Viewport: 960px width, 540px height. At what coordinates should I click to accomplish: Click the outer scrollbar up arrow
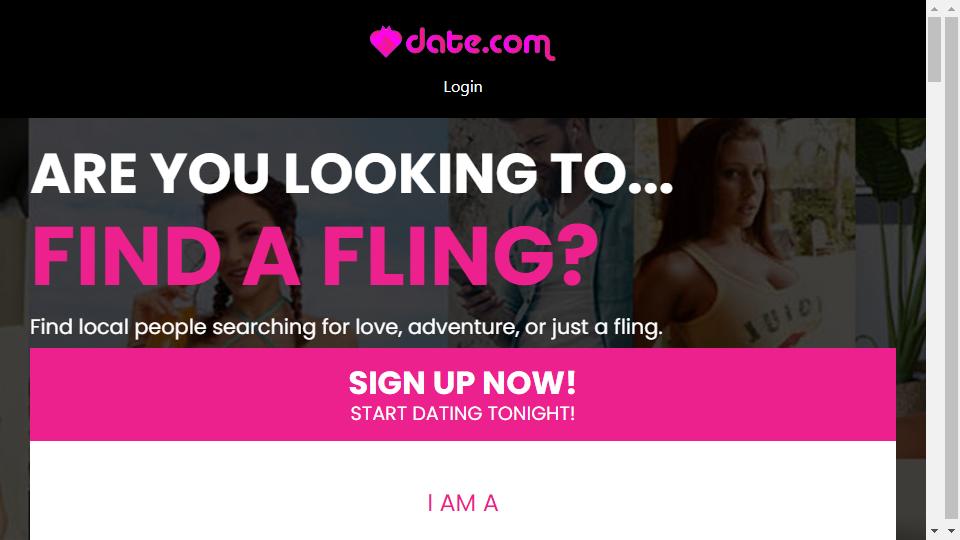click(x=952, y=9)
